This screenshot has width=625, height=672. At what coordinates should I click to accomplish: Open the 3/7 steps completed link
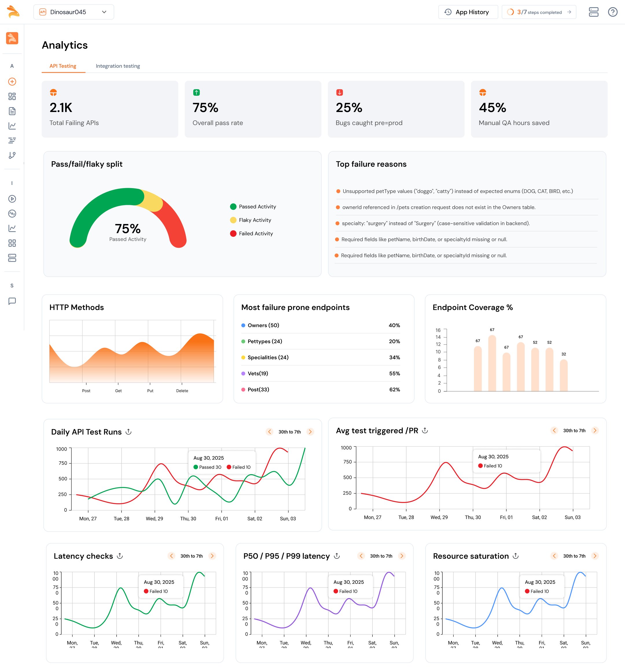[539, 12]
